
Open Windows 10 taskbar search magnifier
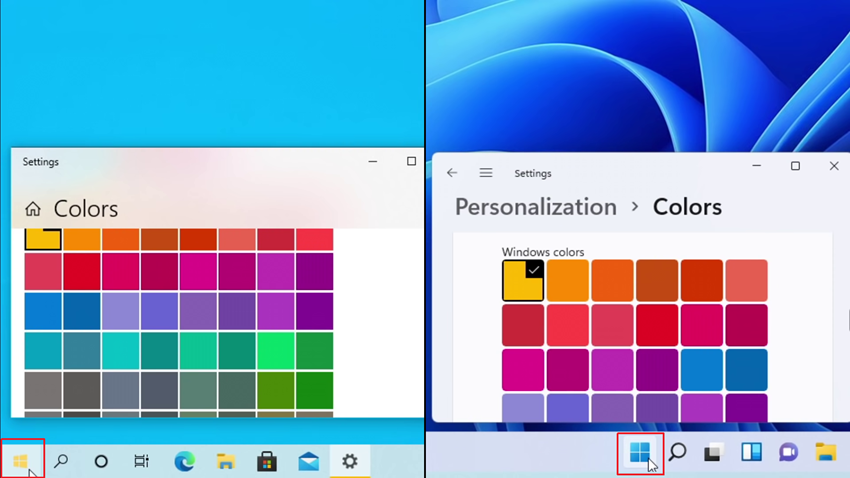pos(61,461)
